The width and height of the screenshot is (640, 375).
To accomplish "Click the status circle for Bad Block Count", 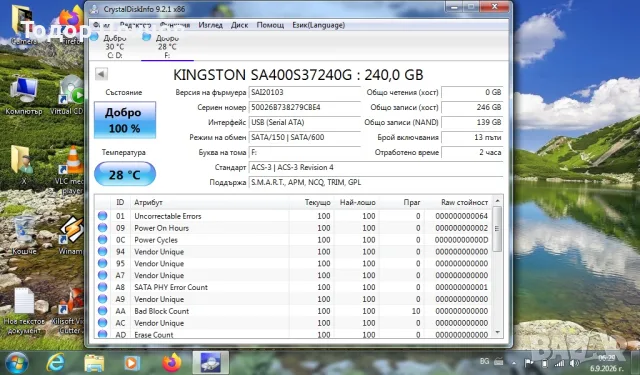I will click(x=102, y=311).
